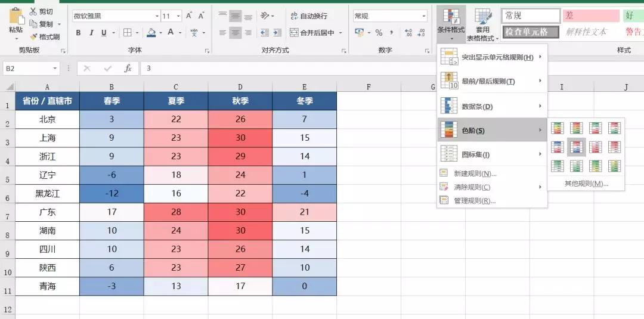Apply the Normal (常规) cell style
644x319 pixels.
(531, 16)
